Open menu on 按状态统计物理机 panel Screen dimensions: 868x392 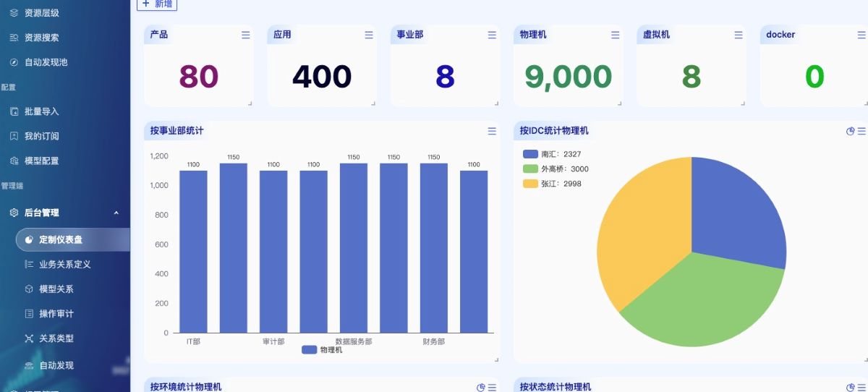click(861, 387)
